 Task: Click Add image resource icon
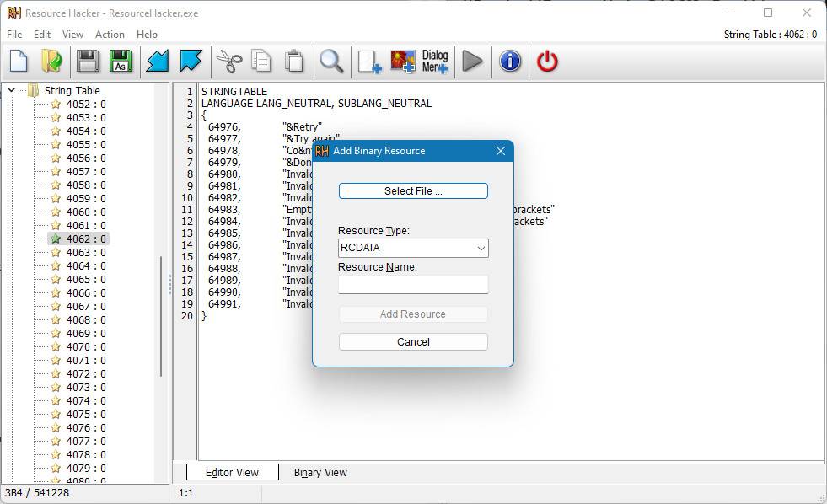pos(403,62)
